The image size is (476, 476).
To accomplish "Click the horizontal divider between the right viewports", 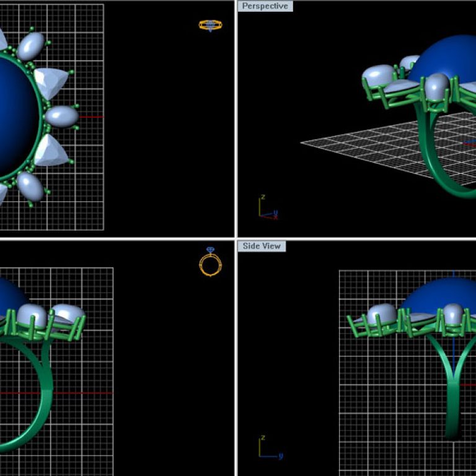I will (x=356, y=239).
